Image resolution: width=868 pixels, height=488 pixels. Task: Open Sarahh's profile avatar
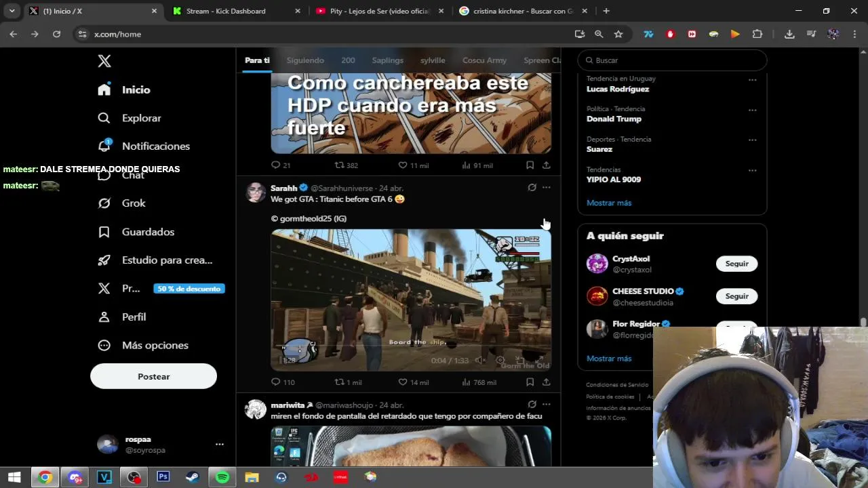click(256, 192)
